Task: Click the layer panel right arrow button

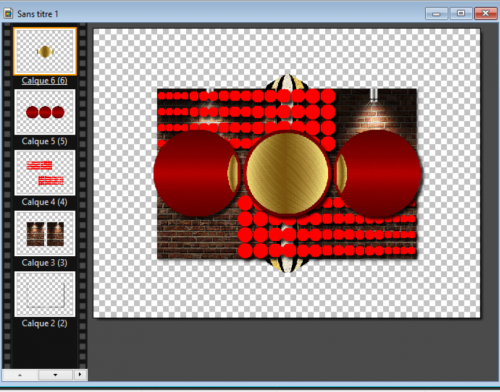Action: coord(80,375)
